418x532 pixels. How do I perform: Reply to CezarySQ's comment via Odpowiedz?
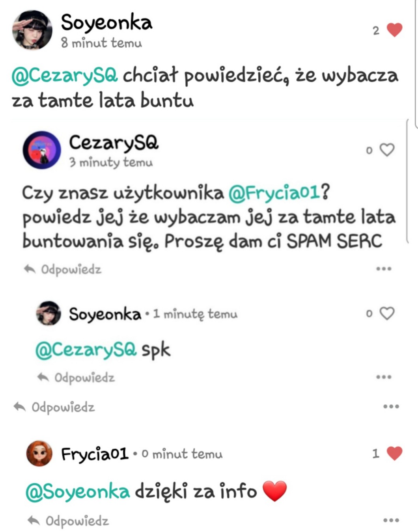[63, 270]
